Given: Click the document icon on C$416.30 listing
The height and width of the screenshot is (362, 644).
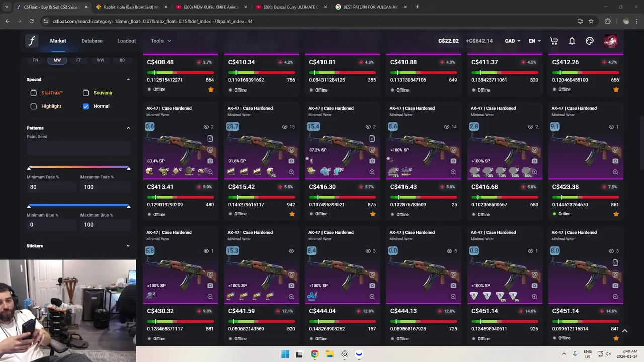Looking at the screenshot, I should tap(372, 138).
